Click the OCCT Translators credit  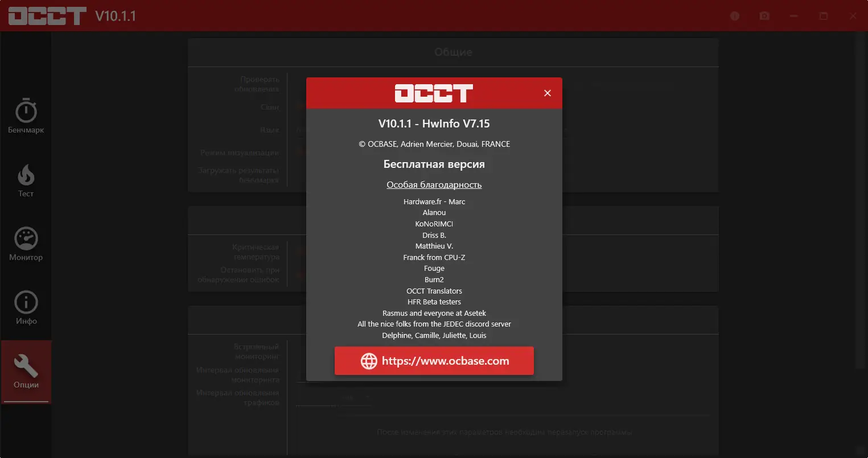coord(434,291)
